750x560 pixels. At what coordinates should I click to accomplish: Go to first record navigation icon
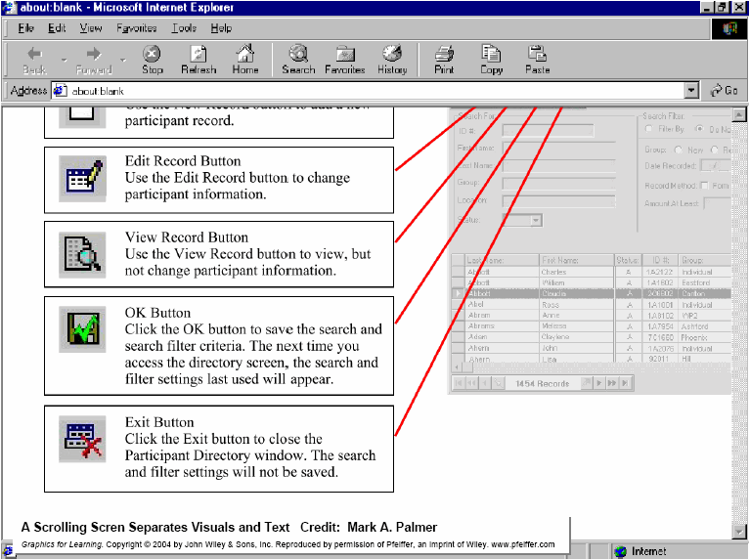click(x=460, y=383)
